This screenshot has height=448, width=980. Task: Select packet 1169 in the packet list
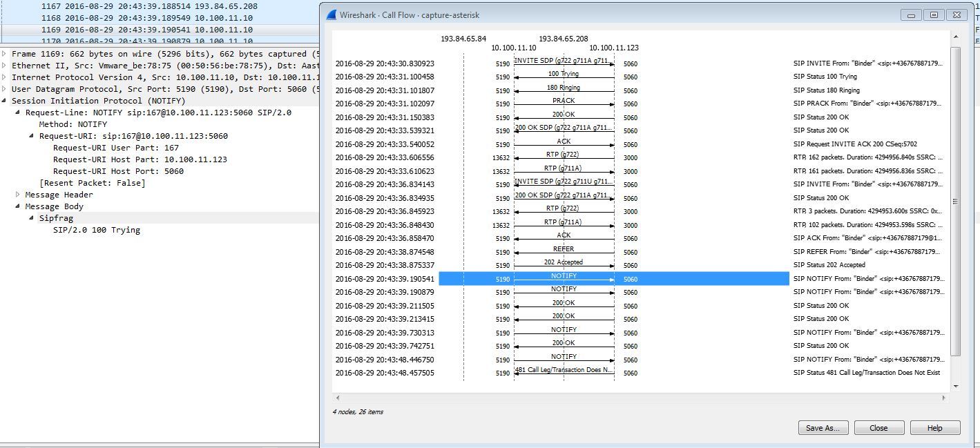pyautogui.click(x=160, y=30)
